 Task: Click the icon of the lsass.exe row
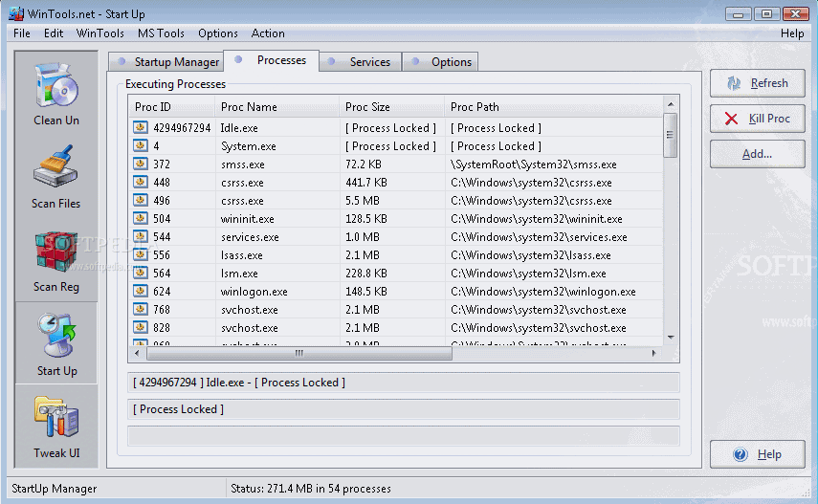tap(141, 254)
